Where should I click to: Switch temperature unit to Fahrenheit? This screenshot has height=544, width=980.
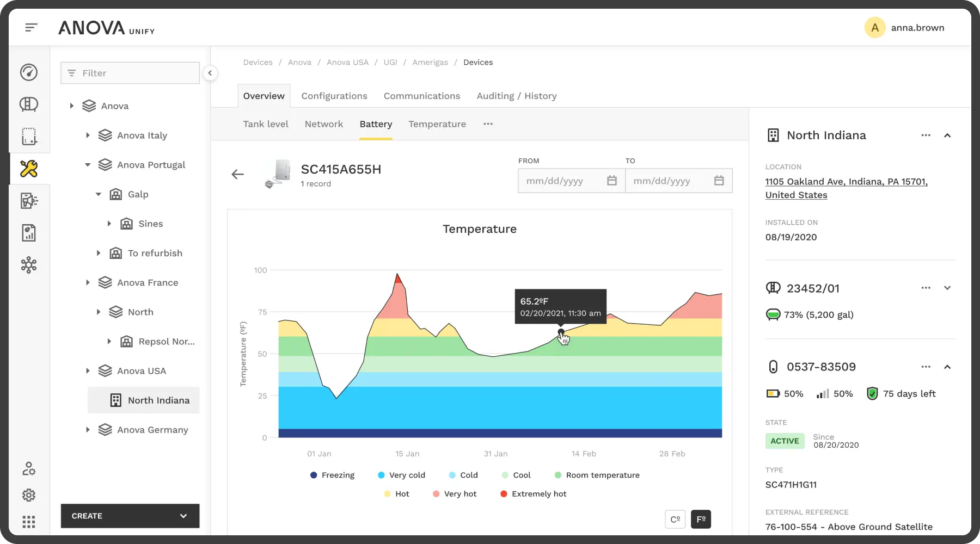pos(701,520)
